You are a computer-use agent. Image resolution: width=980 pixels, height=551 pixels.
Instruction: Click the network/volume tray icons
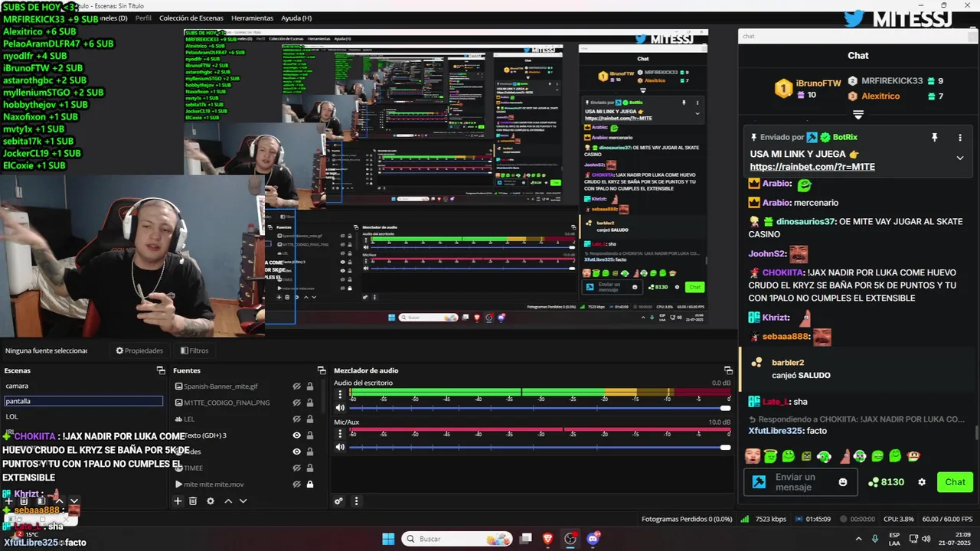[x=920, y=539]
